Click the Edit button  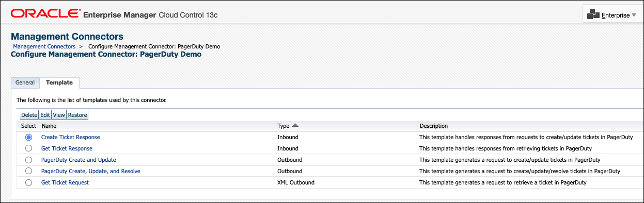click(x=45, y=115)
